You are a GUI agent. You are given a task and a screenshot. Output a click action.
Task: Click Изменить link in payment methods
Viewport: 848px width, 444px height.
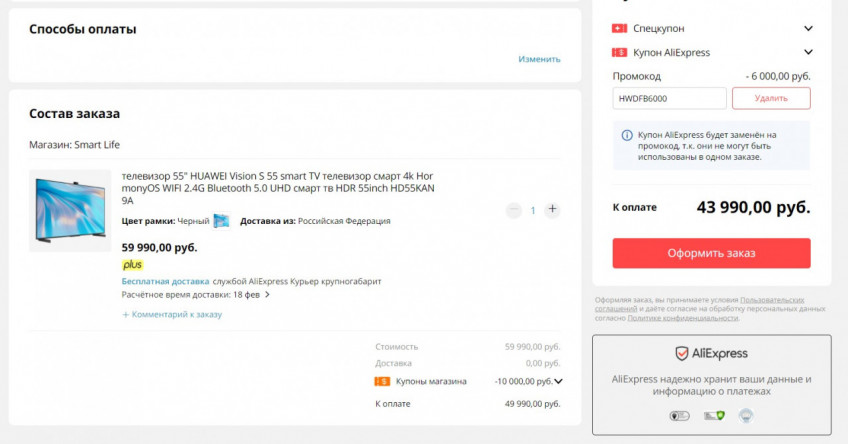point(539,59)
